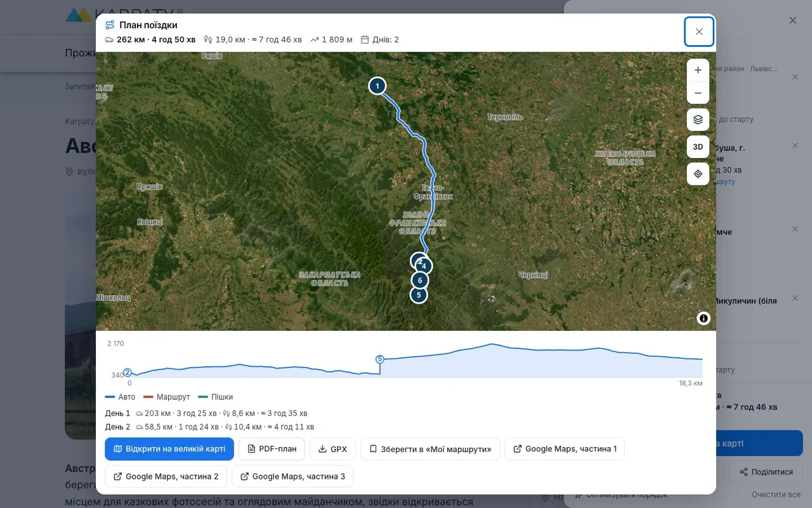
Task: Click the 1 809 м elevation gain
Action: click(331, 39)
